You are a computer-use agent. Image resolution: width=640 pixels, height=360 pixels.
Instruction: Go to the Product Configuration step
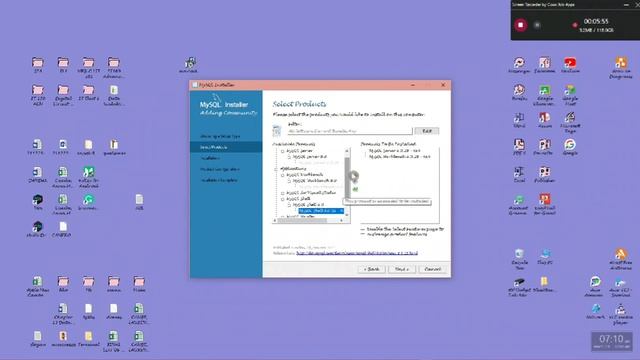point(220,169)
